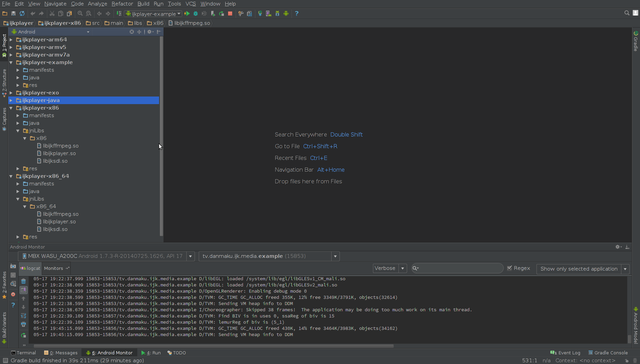Take a device screenshot with the camera icon
Screen dimensions: 640x364
click(13, 266)
